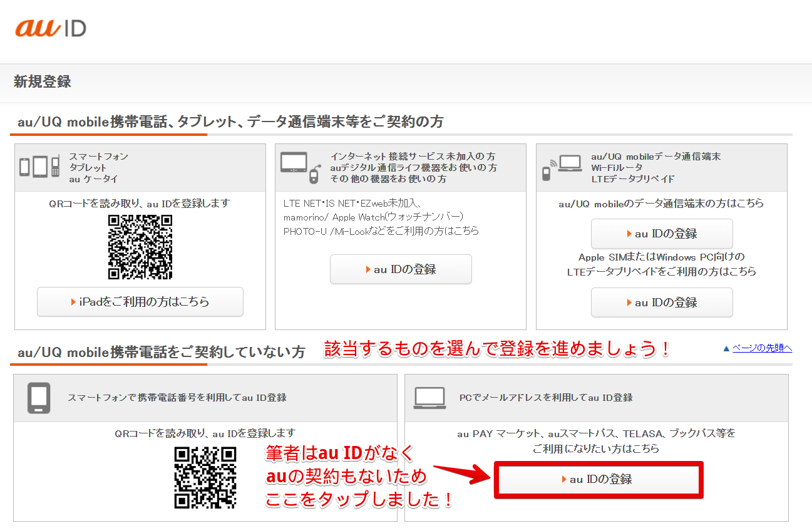Click au IDの登録 under internet service non-subscribers
The width and height of the screenshot is (812, 528).
pyautogui.click(x=401, y=269)
